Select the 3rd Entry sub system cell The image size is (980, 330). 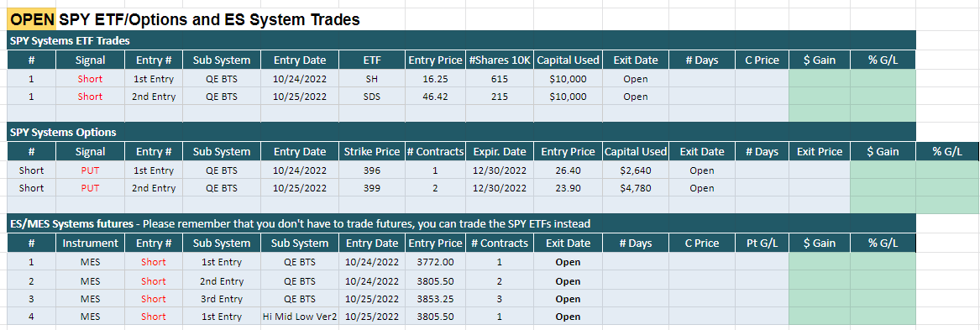222,299
